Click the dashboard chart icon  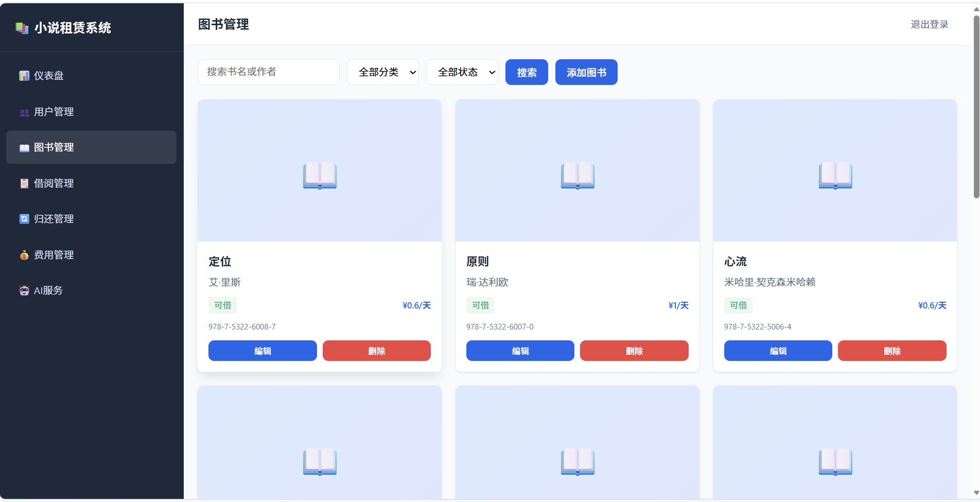pos(24,76)
